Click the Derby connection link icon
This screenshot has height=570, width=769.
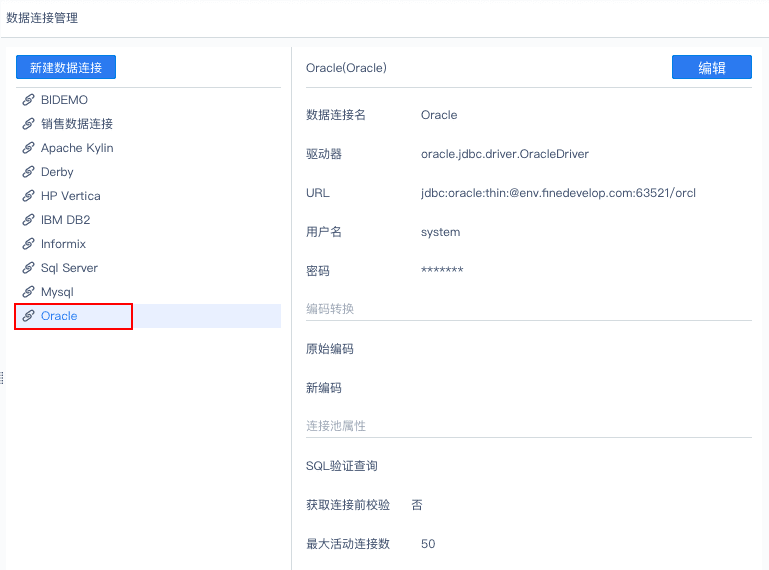coord(28,172)
